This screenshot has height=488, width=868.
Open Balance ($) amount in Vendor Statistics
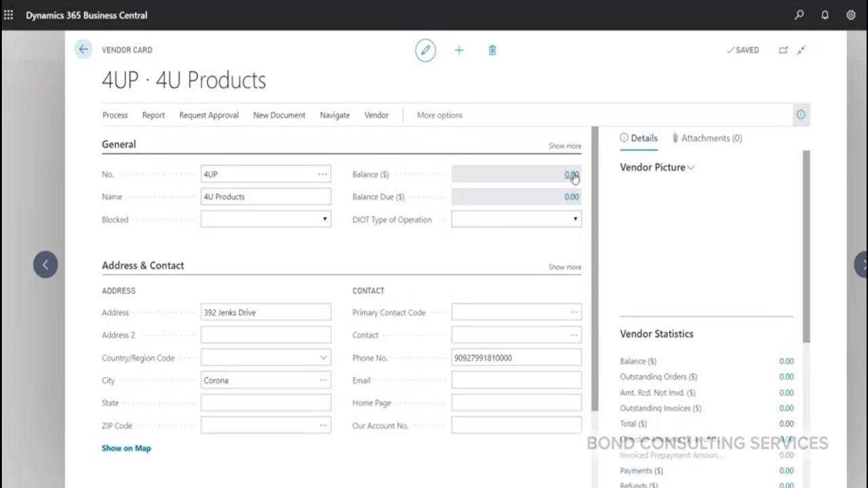786,361
